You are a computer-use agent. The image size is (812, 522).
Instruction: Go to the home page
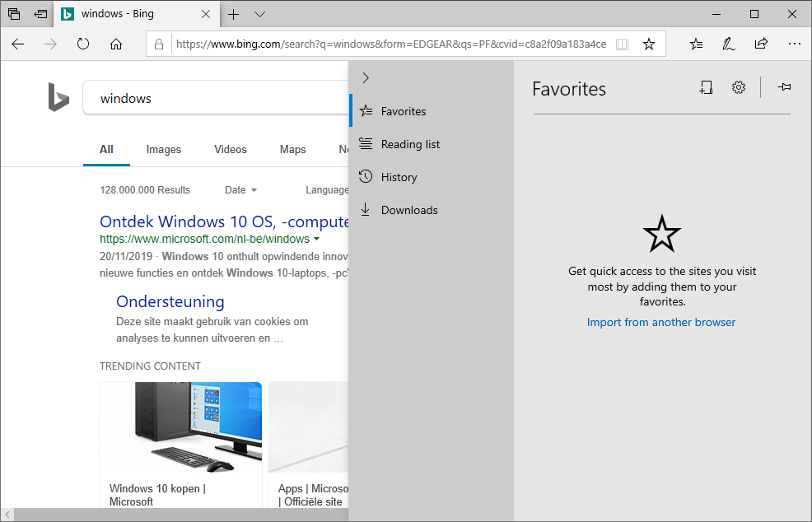(116, 44)
